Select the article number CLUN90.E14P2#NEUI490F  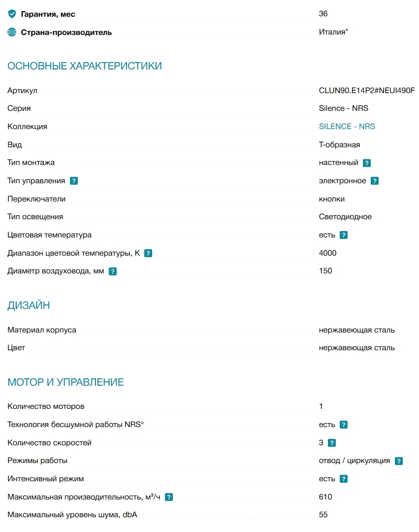(x=367, y=91)
